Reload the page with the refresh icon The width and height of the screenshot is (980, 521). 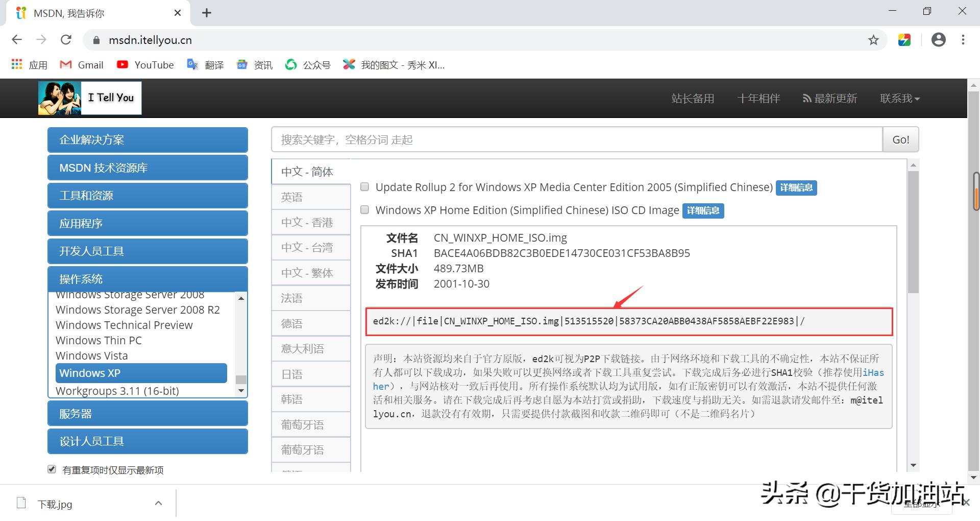(x=66, y=39)
